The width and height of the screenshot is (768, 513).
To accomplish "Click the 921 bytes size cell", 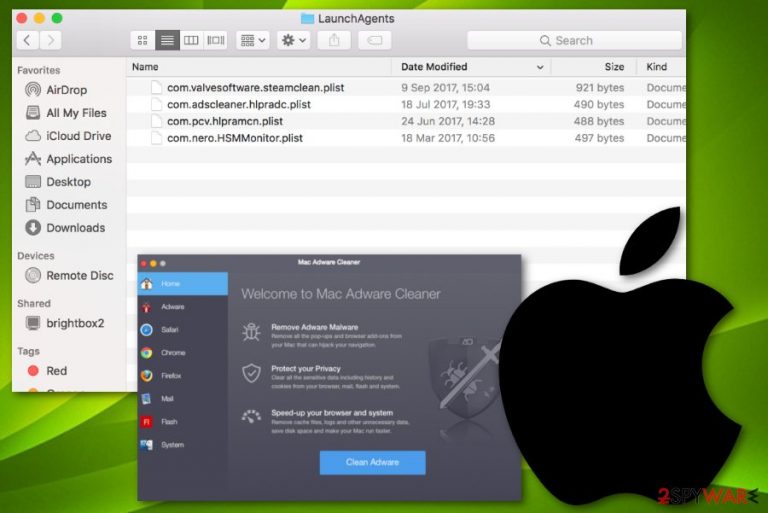I will point(600,88).
